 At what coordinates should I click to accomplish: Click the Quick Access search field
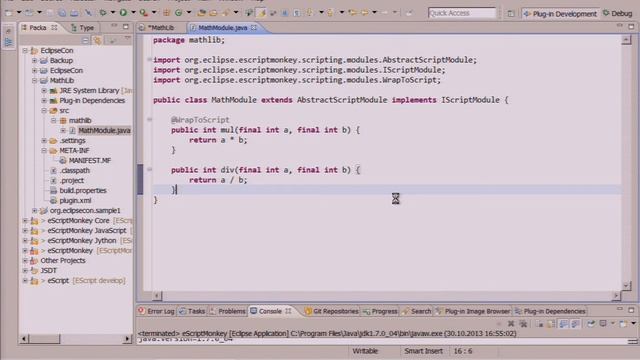click(x=462, y=13)
